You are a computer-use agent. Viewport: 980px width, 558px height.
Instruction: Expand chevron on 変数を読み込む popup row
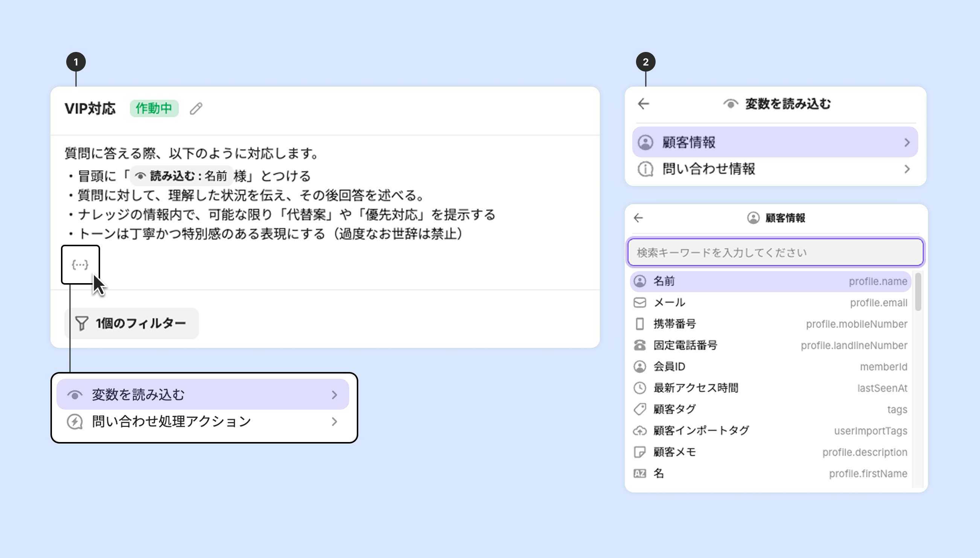[x=334, y=395]
